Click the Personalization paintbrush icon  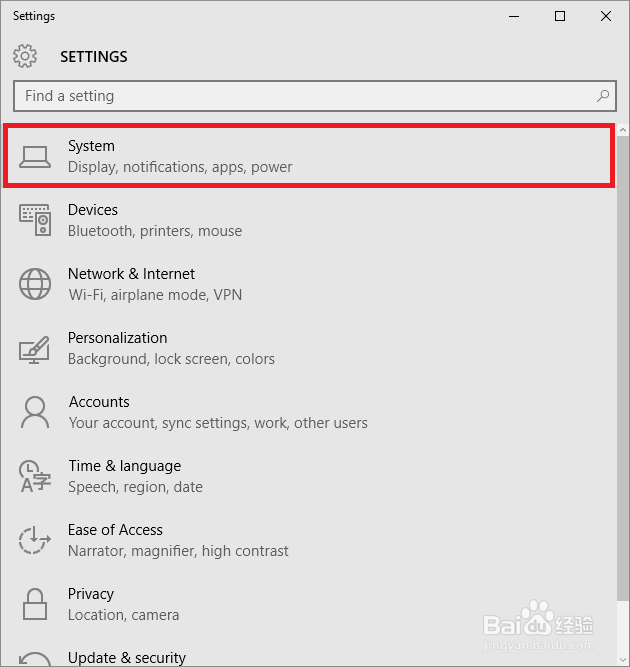(x=35, y=348)
